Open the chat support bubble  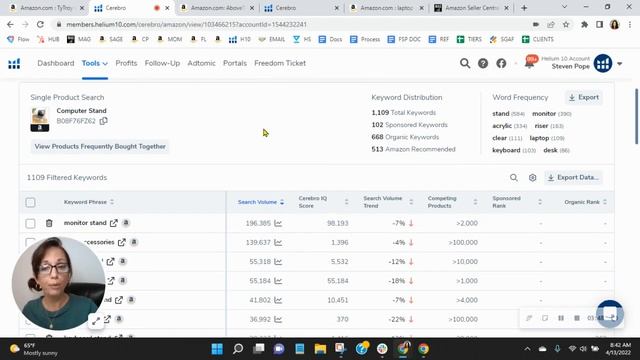point(610,314)
